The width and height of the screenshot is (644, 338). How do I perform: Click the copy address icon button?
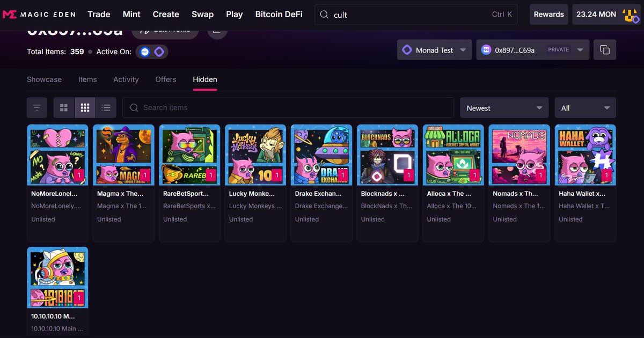pos(605,50)
